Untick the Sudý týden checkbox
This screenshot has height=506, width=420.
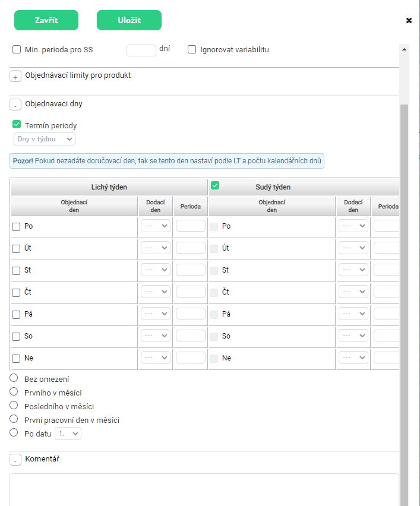215,185
